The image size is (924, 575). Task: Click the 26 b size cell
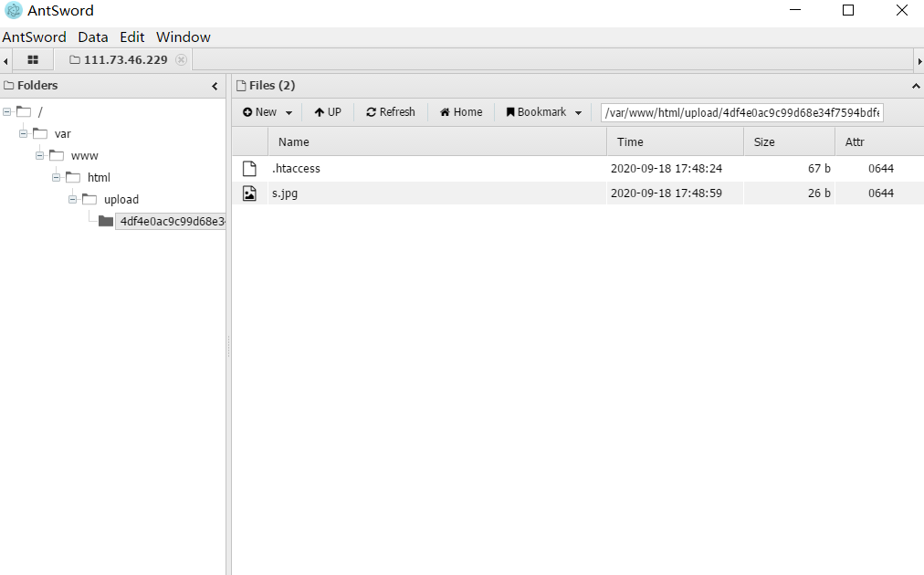[819, 193]
